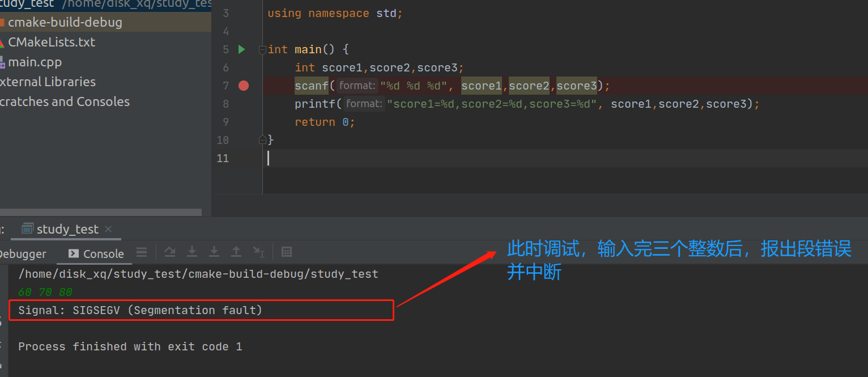Switch to the Console tab

[96, 254]
